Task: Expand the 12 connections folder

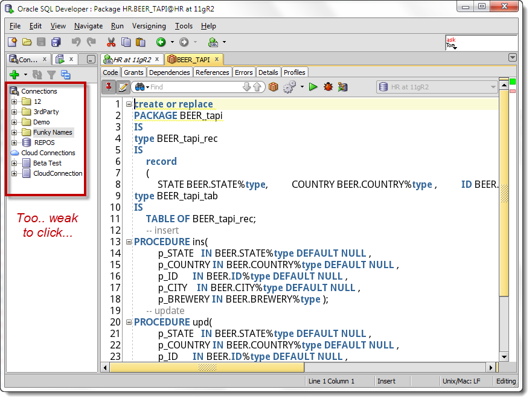Action: click(x=14, y=101)
